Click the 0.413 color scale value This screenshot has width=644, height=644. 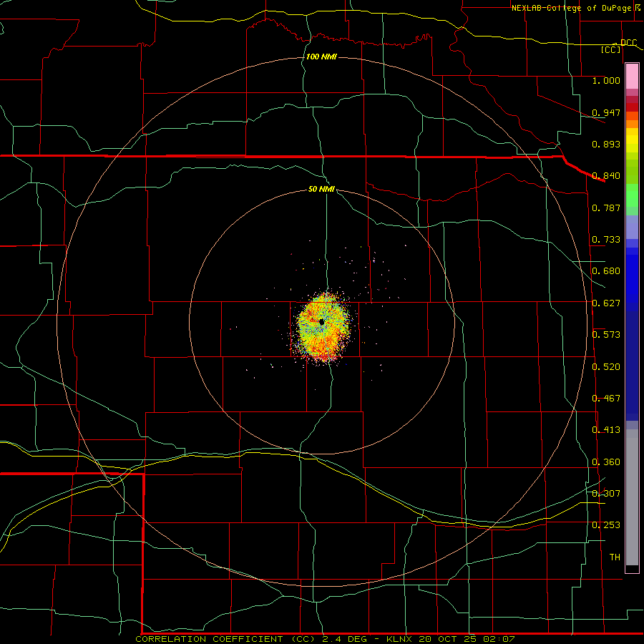click(x=606, y=430)
